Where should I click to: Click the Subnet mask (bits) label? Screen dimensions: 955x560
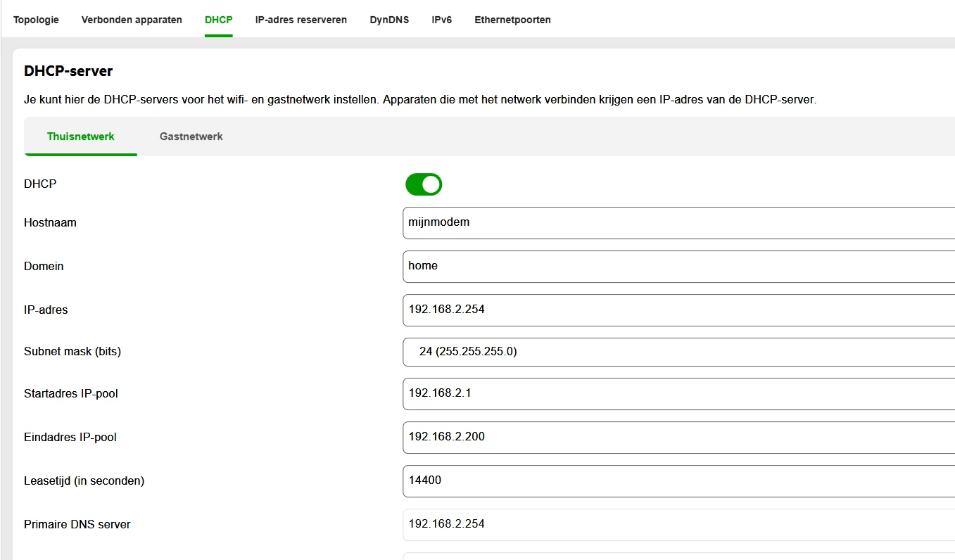pos(72,352)
